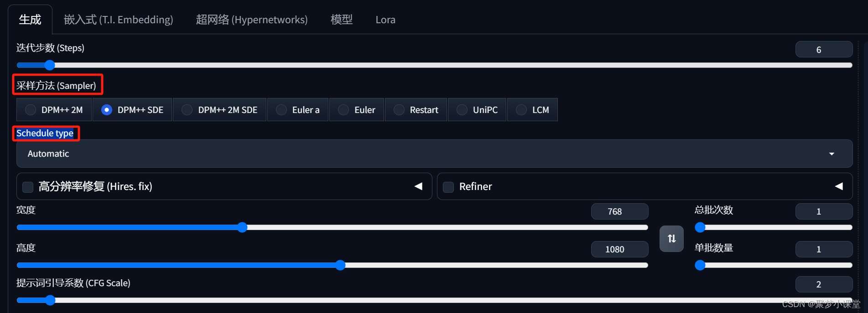Image resolution: width=868 pixels, height=313 pixels.
Task: Adjust the 迭代步数 (Steps) slider handle
Action: click(50, 65)
